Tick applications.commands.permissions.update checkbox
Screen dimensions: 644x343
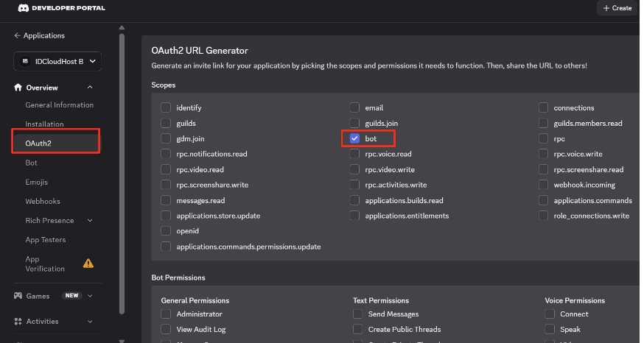coord(166,246)
